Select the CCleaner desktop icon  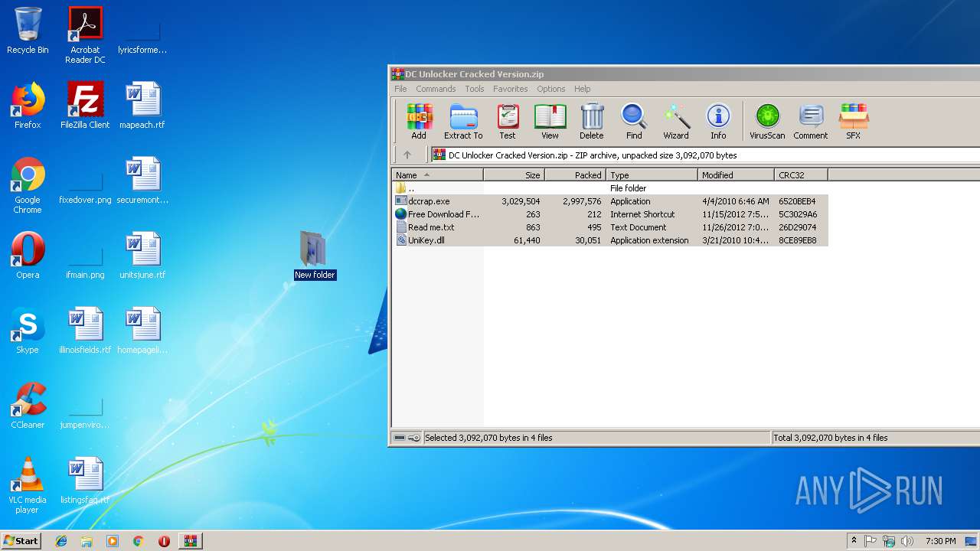[x=28, y=406]
